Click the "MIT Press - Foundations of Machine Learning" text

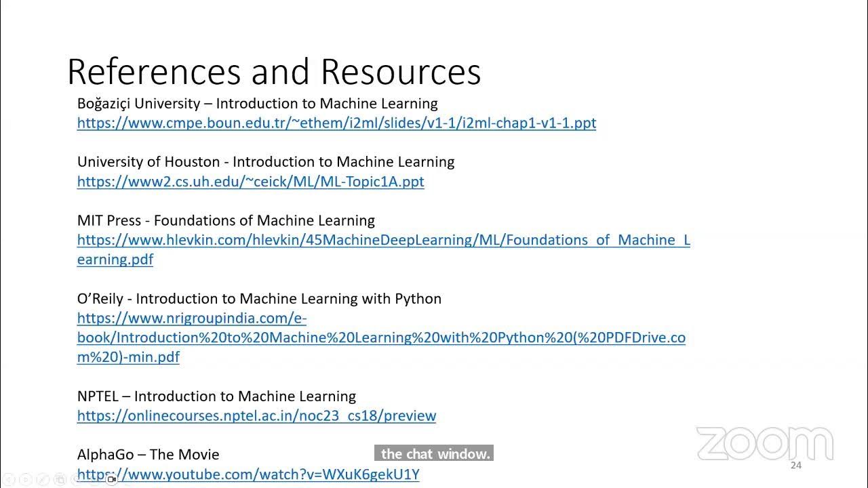[226, 220]
